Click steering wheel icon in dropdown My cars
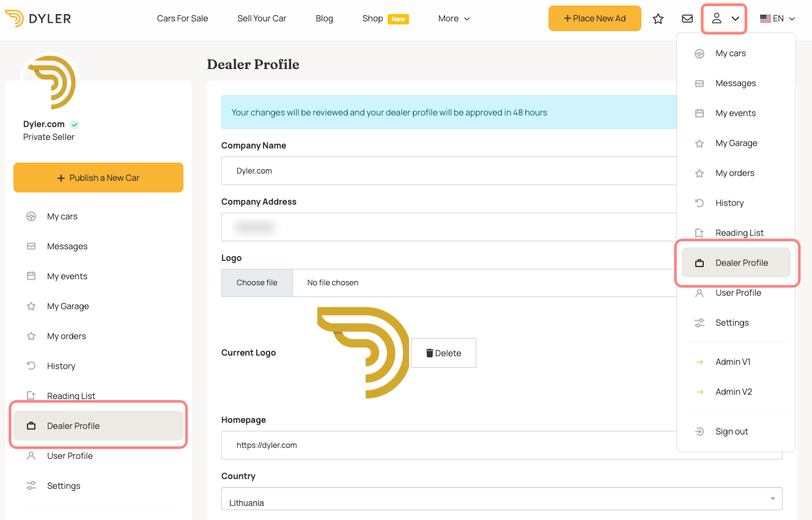Image resolution: width=812 pixels, height=520 pixels. 699,53
